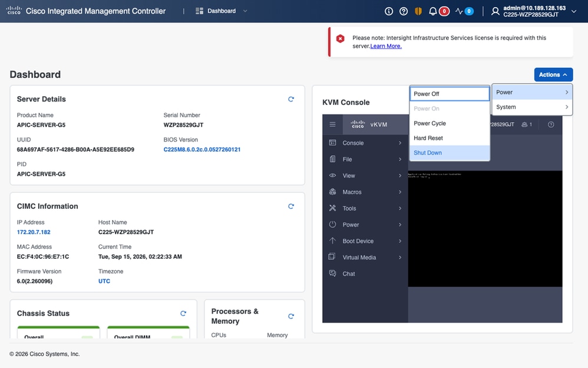Click the activity pulse icon
The width and height of the screenshot is (588, 368).
coord(459,11)
